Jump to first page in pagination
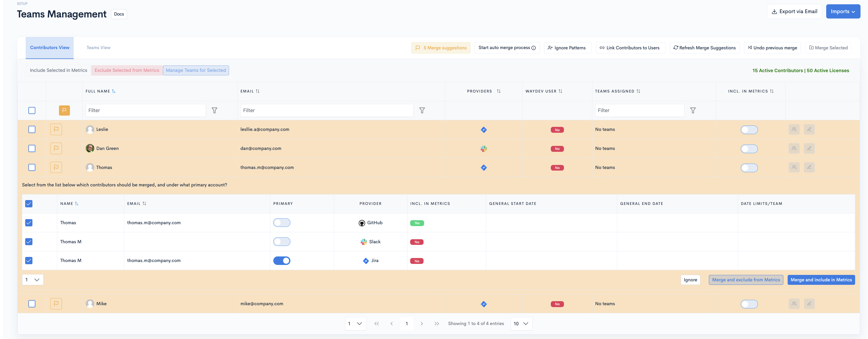 tap(376, 323)
